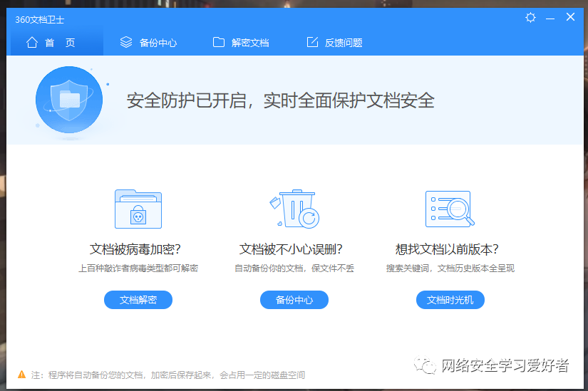588x391 pixels.
Task: Click the blue shield protection icon
Action: (x=69, y=100)
